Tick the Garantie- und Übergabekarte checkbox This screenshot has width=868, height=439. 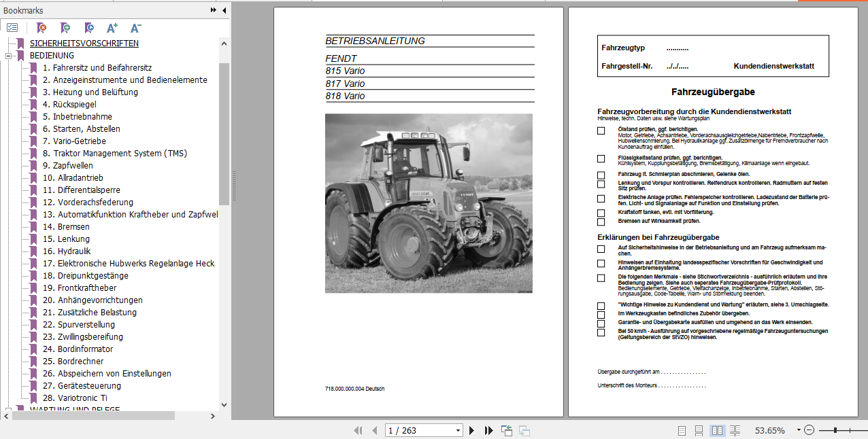tap(601, 323)
